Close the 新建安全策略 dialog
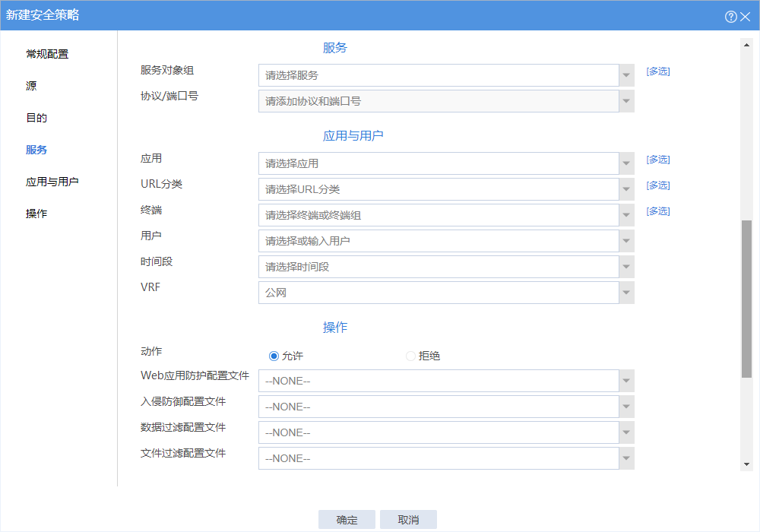This screenshot has width=760, height=532. pos(745,16)
